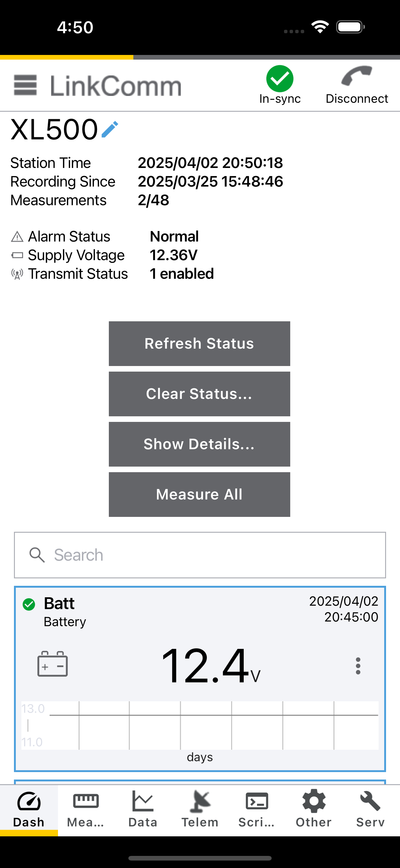Tap the search magnifier icon
400x868 pixels.
coord(37,555)
